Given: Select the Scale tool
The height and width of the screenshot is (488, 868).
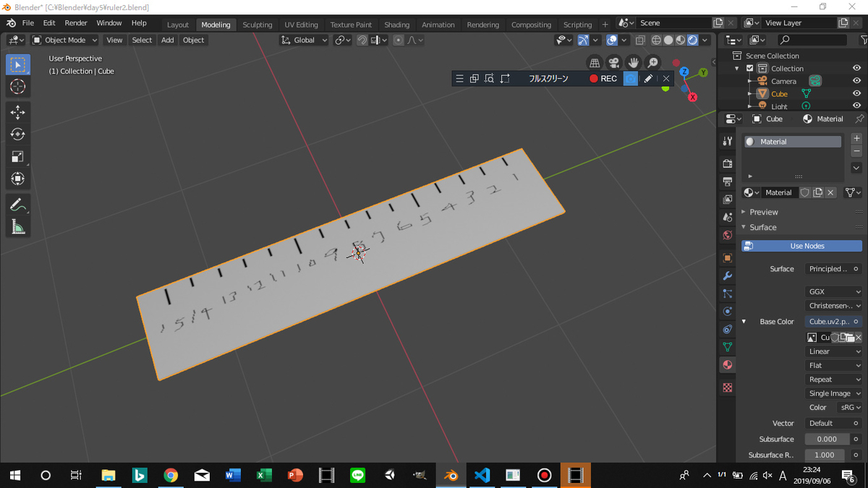Looking at the screenshot, I should pyautogui.click(x=18, y=157).
